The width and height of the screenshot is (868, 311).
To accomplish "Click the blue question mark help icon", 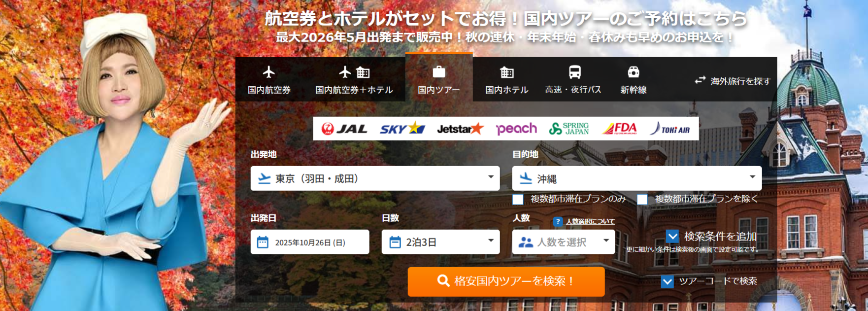I will [x=558, y=222].
